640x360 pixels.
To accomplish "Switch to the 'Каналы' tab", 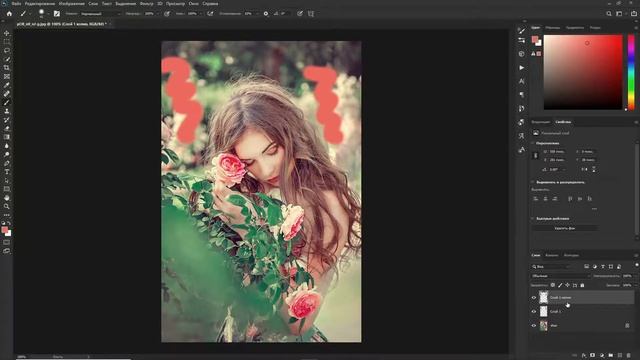I will coord(552,255).
